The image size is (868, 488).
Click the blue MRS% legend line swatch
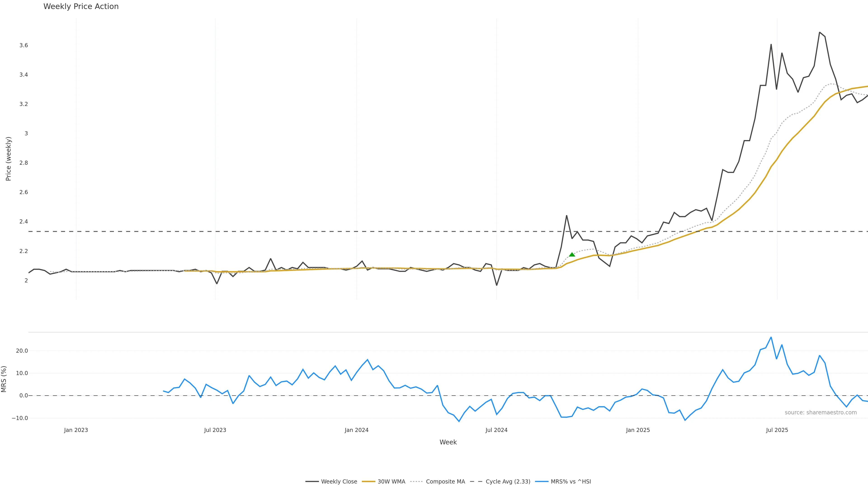(542, 482)
